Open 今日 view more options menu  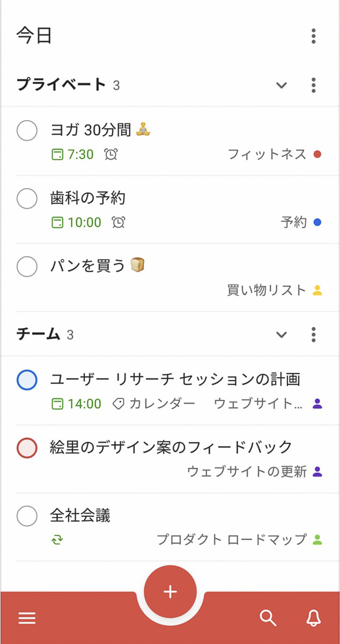(x=314, y=36)
